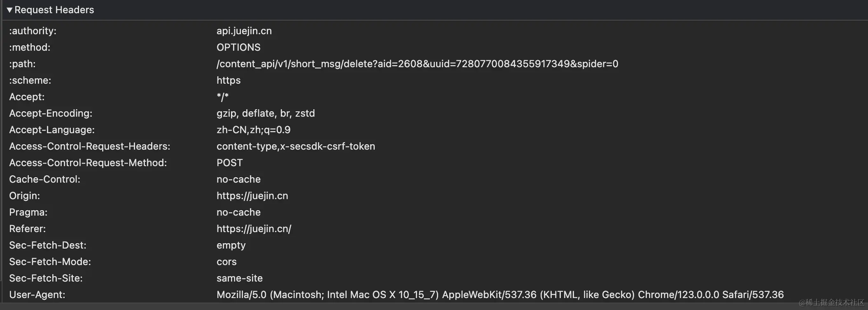Select the /content_api/v1/short_msg/delete path value
Viewport: 868px width, 310px height.
tap(418, 64)
